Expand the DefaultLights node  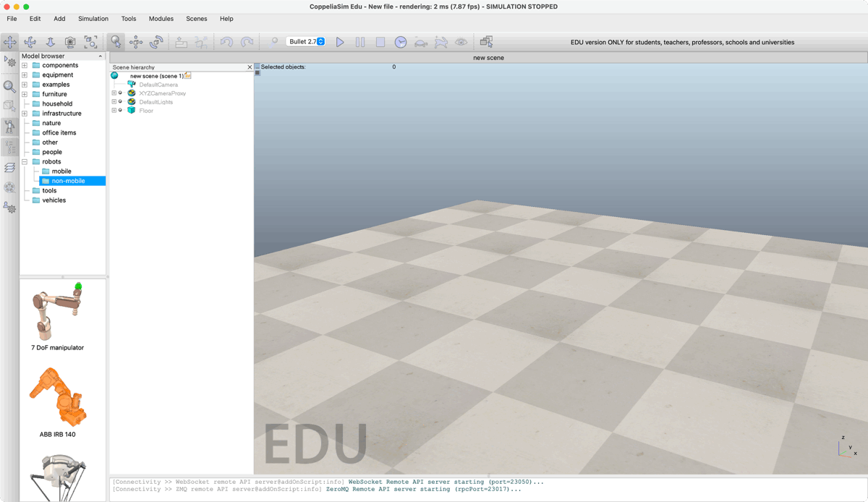(114, 102)
